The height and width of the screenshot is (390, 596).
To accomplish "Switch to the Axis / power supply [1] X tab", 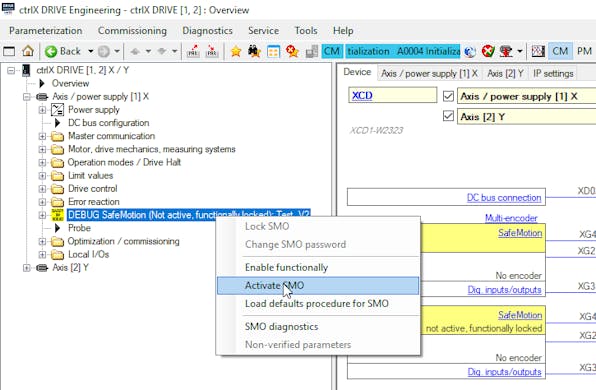I will pos(429,73).
